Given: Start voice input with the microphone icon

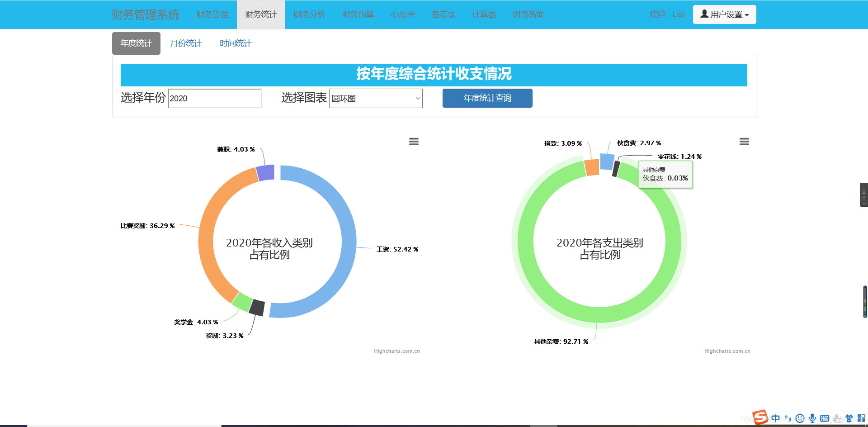Looking at the screenshot, I should point(812,418).
